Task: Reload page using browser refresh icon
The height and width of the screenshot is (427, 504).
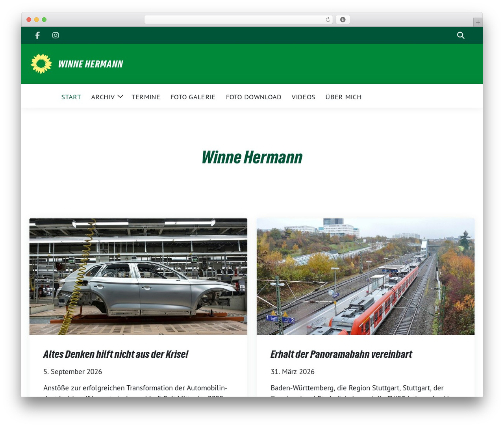Action: pos(328,20)
